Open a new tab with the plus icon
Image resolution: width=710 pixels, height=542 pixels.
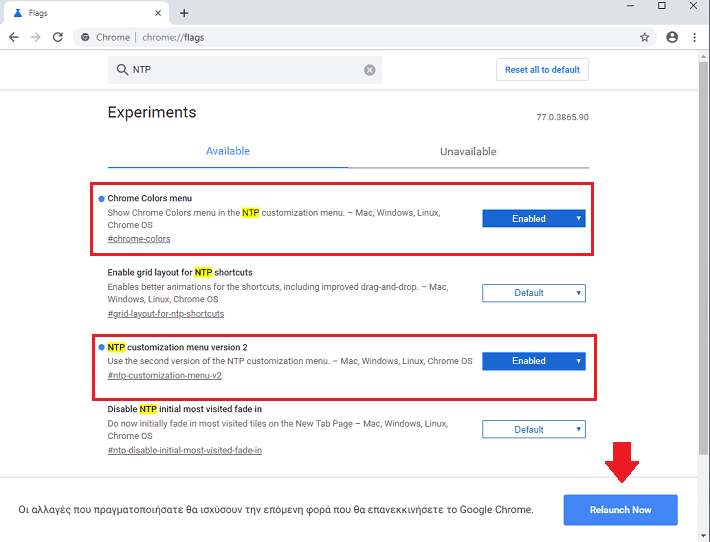click(x=184, y=13)
